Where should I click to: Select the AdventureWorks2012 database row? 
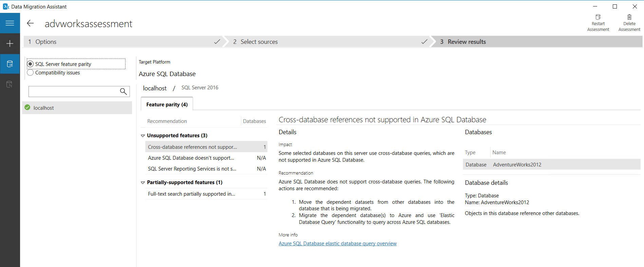click(x=552, y=165)
